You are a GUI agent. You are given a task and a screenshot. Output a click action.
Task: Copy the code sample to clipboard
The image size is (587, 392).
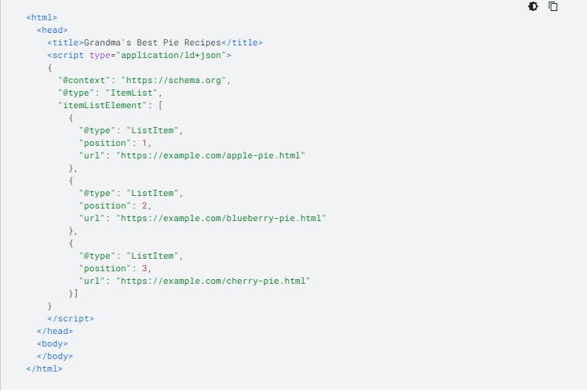pos(553,6)
